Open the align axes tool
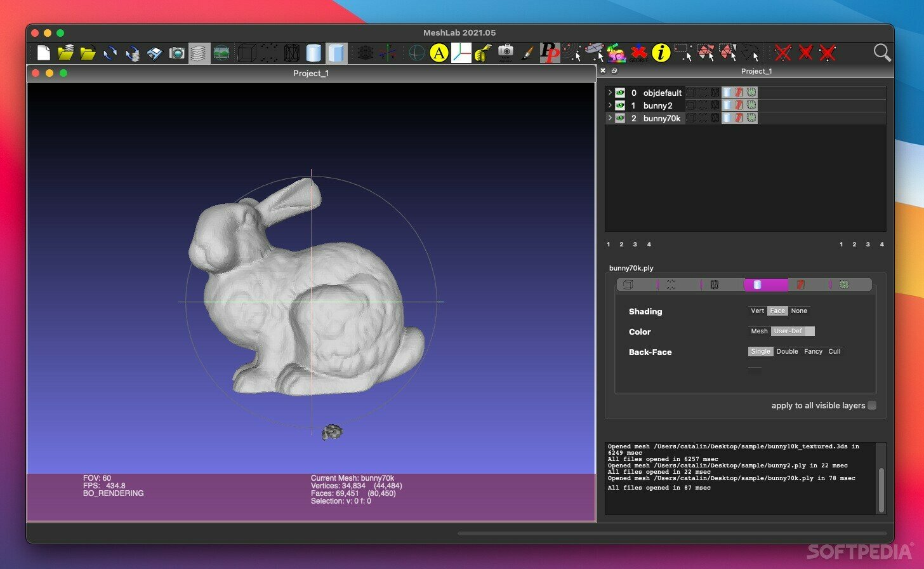 tap(461, 53)
